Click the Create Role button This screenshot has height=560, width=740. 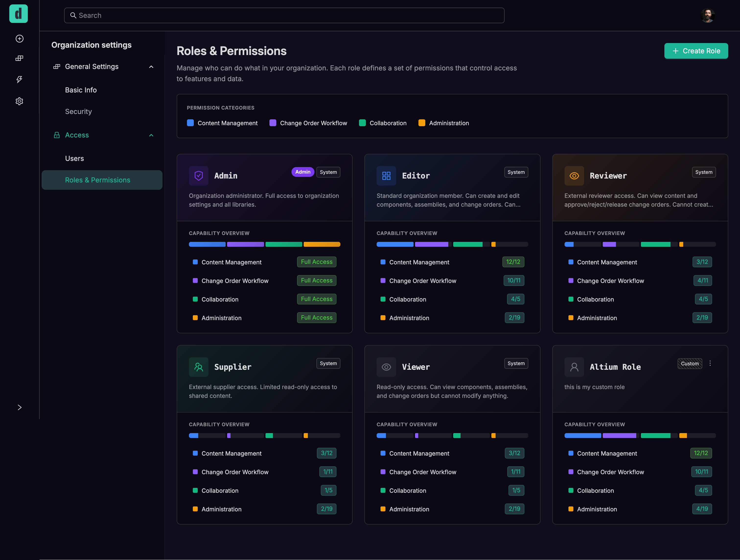pyautogui.click(x=696, y=51)
